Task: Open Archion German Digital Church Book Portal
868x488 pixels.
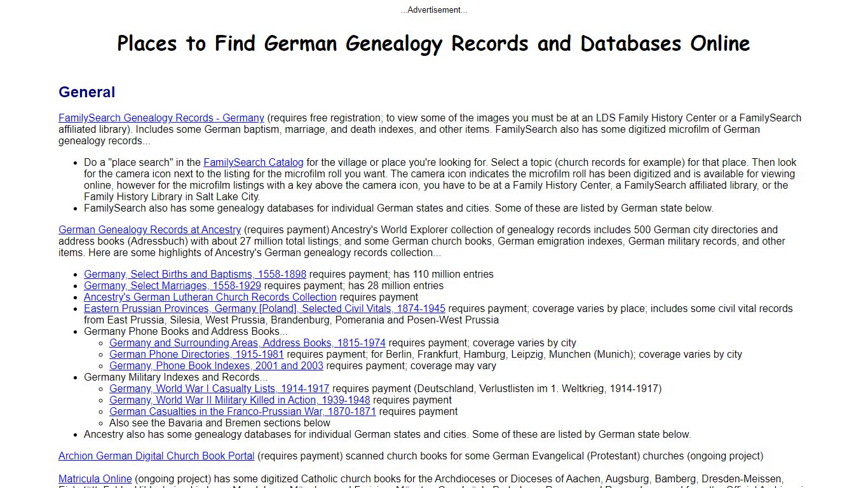Action: click(x=156, y=456)
